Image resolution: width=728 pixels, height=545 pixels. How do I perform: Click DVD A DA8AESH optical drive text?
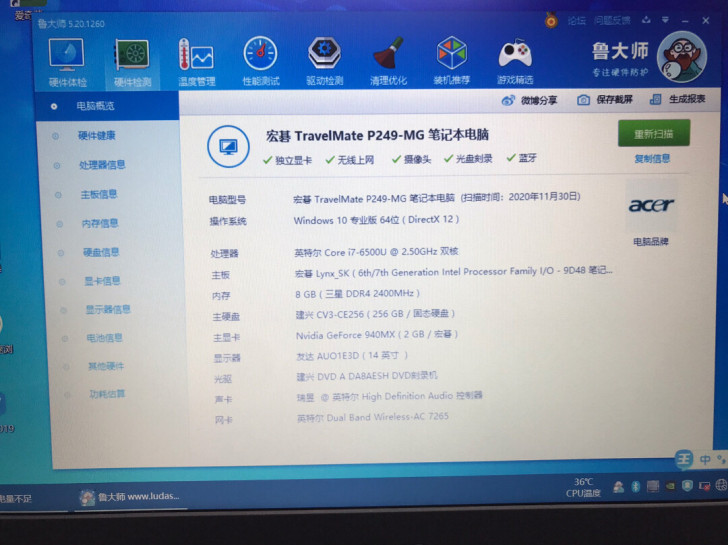point(367,376)
